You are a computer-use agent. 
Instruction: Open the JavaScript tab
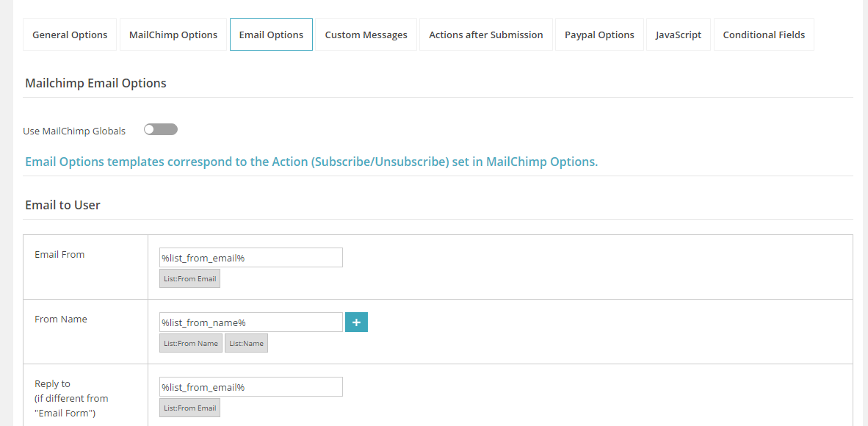[x=678, y=34]
